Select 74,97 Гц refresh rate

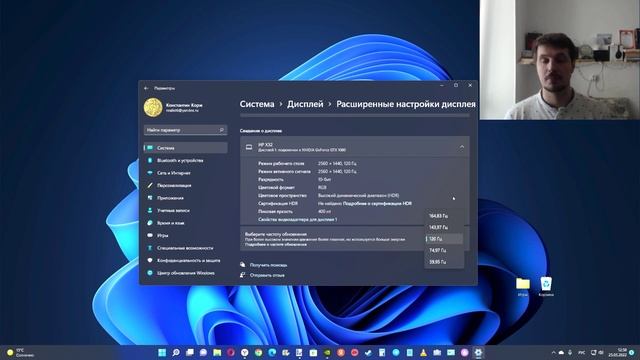click(444, 250)
